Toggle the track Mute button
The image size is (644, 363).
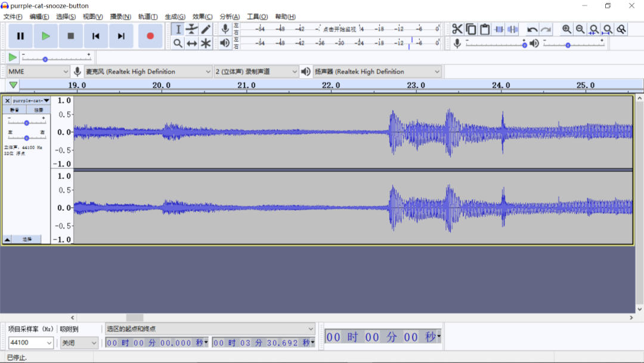pos(15,110)
